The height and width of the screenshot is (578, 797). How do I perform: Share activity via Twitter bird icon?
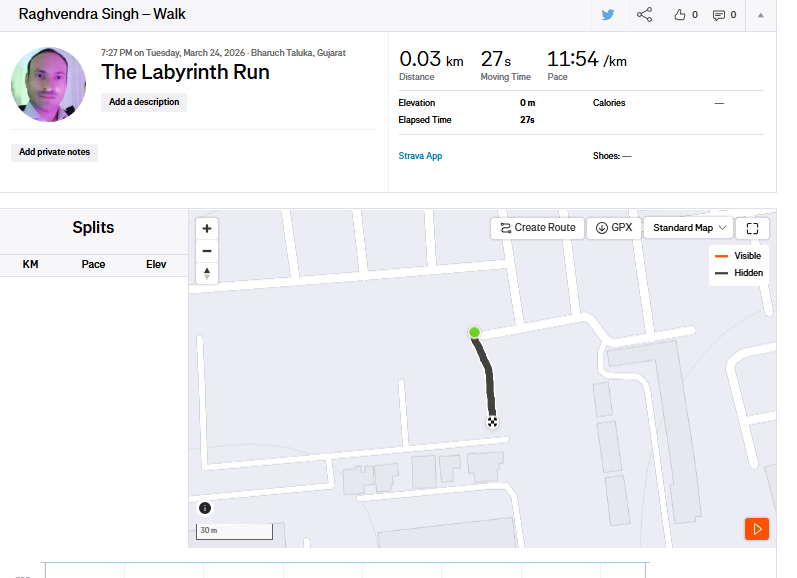(608, 15)
